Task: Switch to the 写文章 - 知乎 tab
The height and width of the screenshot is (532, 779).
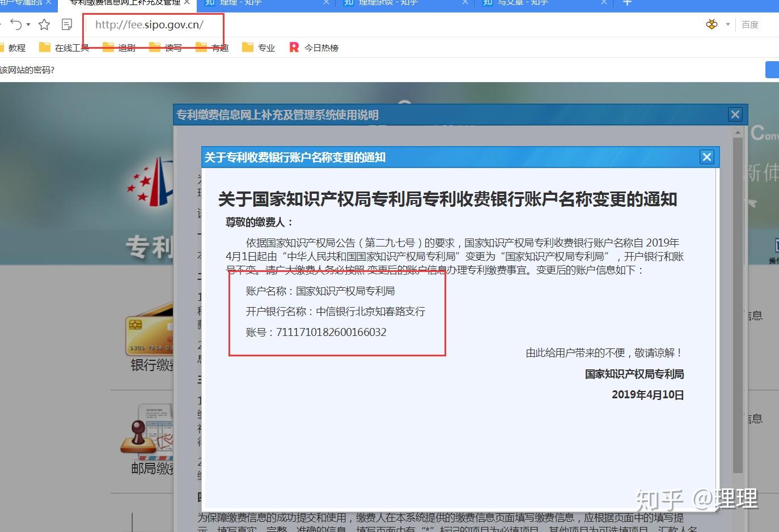Action: (544, 3)
